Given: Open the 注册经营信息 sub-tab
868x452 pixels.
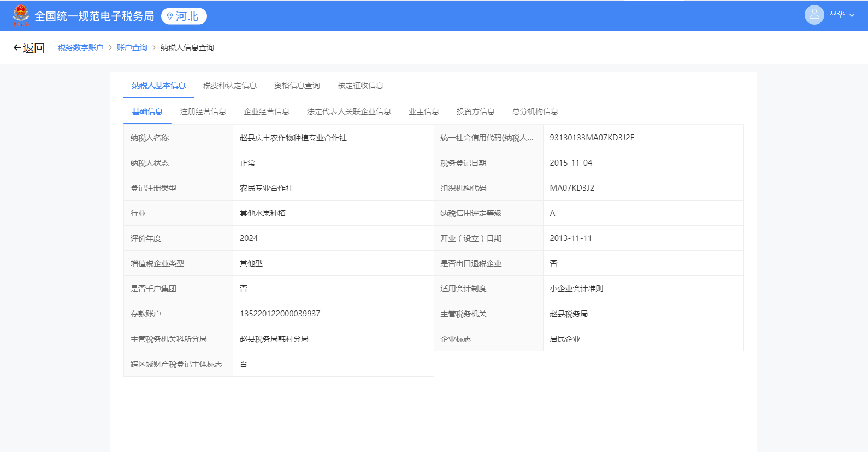Looking at the screenshot, I should click(203, 112).
